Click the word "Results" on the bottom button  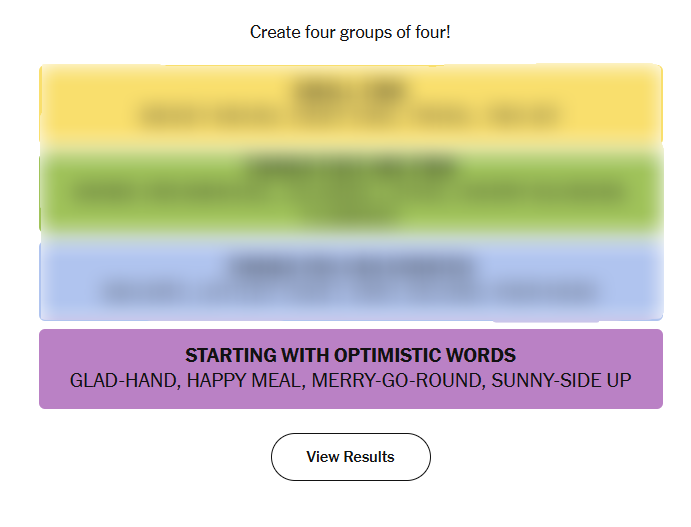click(370, 457)
